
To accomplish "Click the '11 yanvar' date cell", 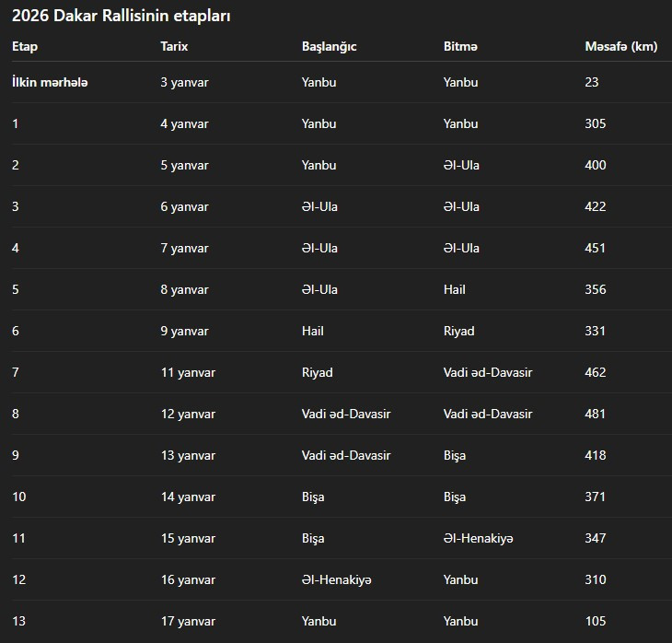I will pyautogui.click(x=188, y=372).
